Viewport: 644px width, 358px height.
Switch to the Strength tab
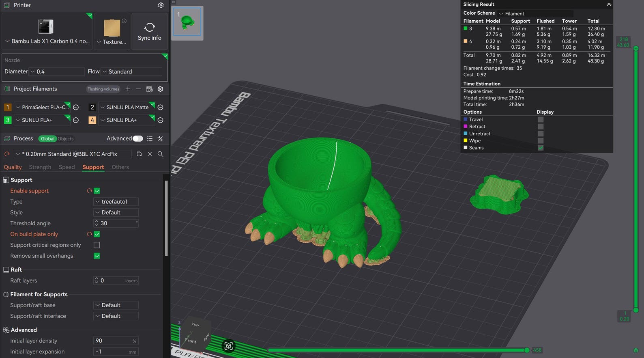point(40,167)
